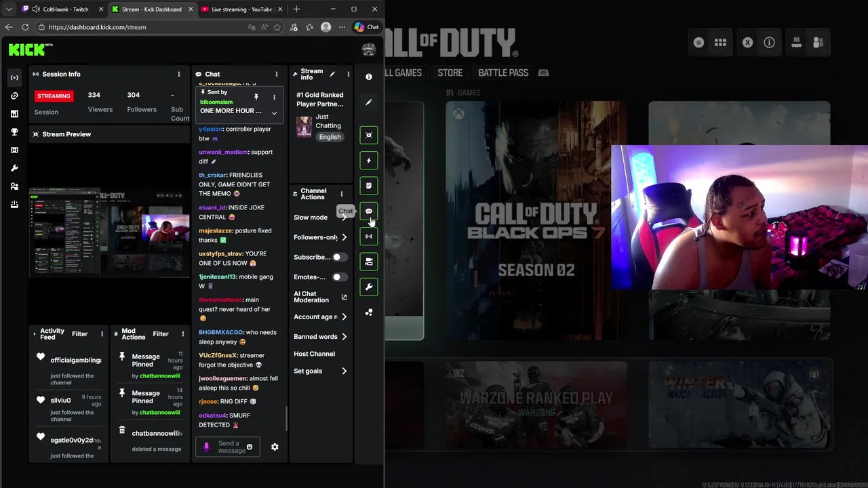Open the trophy achievements icon in Kick sidebar

click(14, 132)
